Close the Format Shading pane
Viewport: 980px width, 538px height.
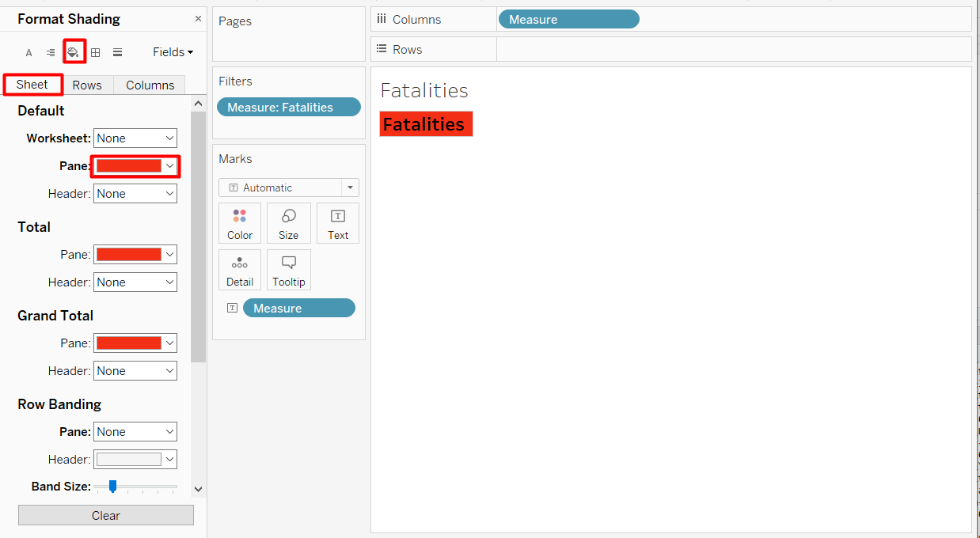198,19
